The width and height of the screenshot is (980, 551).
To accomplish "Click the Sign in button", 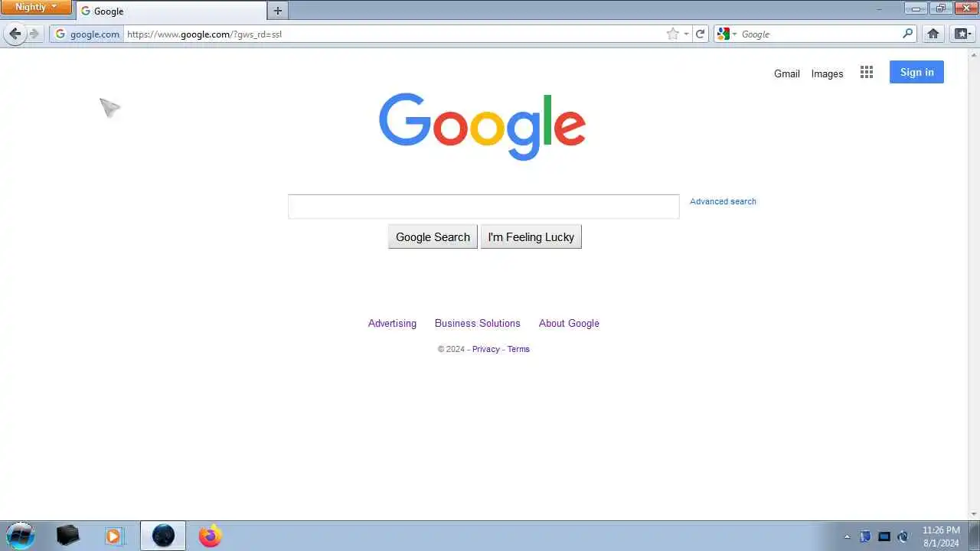I will click(x=916, y=72).
